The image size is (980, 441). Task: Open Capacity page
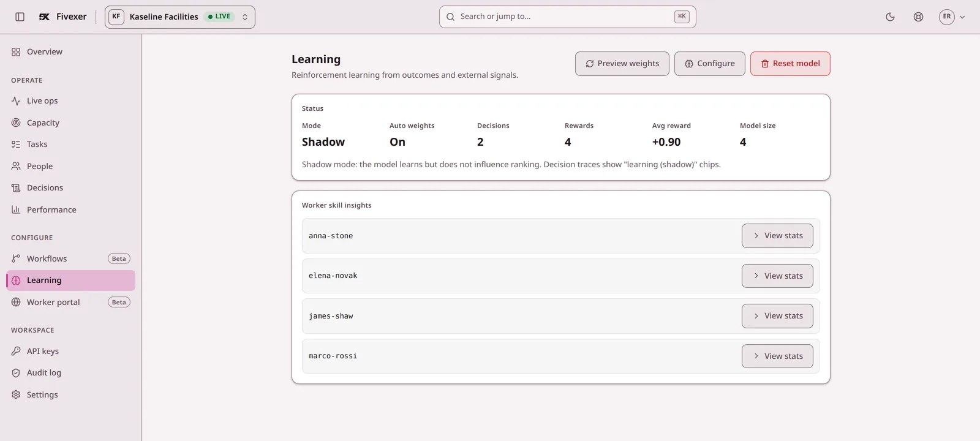click(x=70, y=123)
